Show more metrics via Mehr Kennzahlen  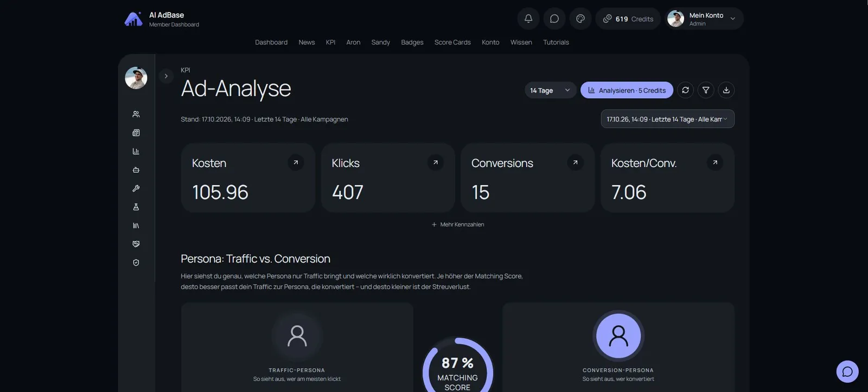(458, 224)
